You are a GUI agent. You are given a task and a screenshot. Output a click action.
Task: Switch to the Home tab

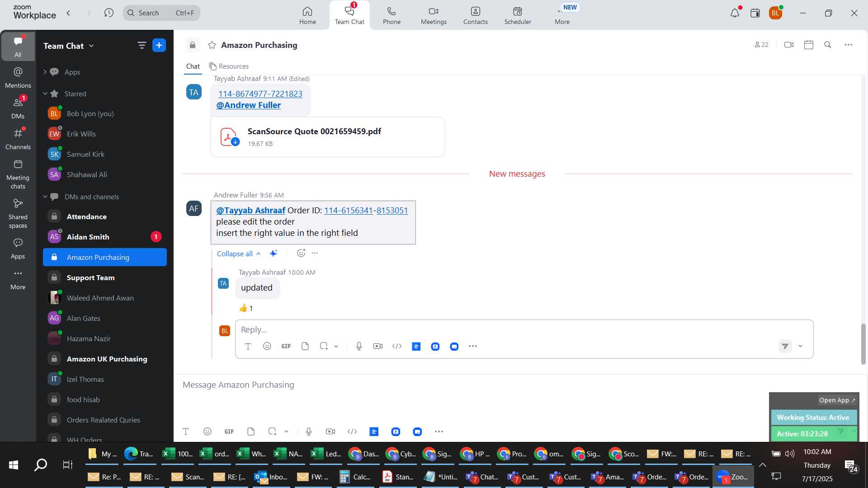point(307,15)
